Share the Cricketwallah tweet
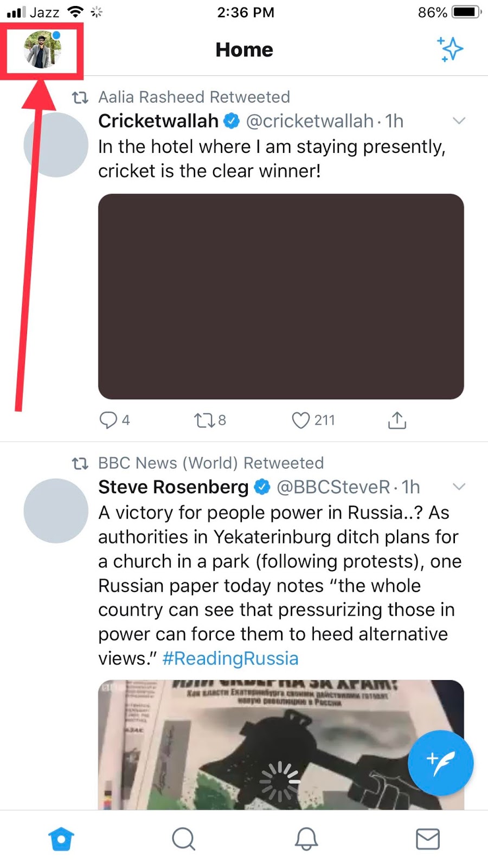 pos(397,420)
